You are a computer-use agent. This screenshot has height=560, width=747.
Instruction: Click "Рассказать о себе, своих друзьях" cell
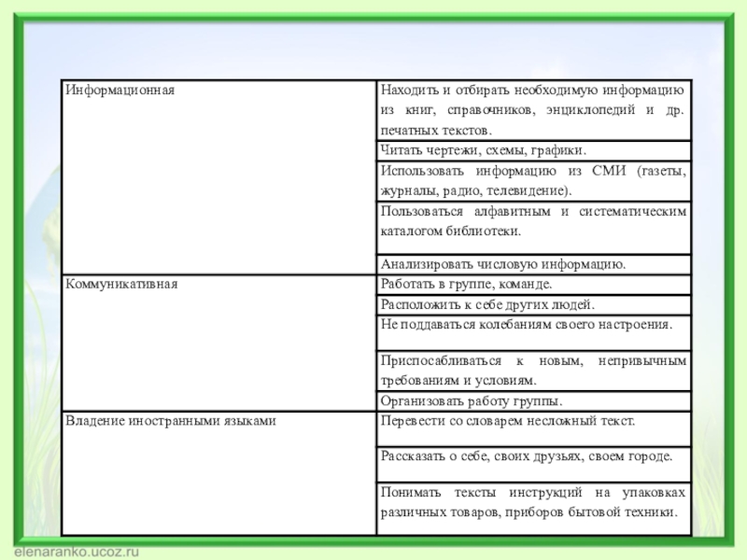point(533,464)
